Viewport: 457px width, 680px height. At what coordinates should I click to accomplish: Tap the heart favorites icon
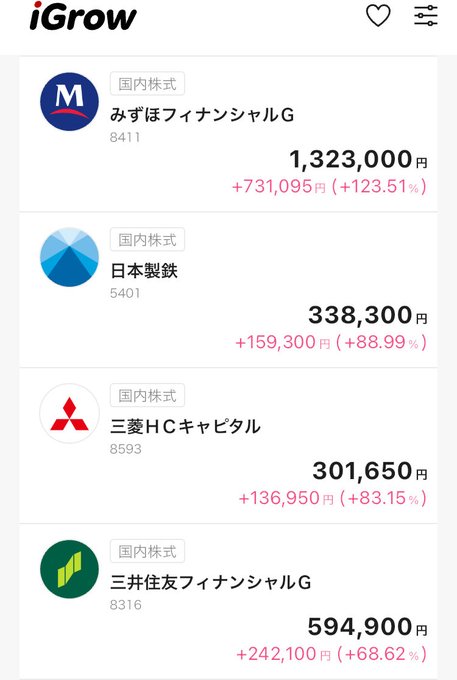378,16
